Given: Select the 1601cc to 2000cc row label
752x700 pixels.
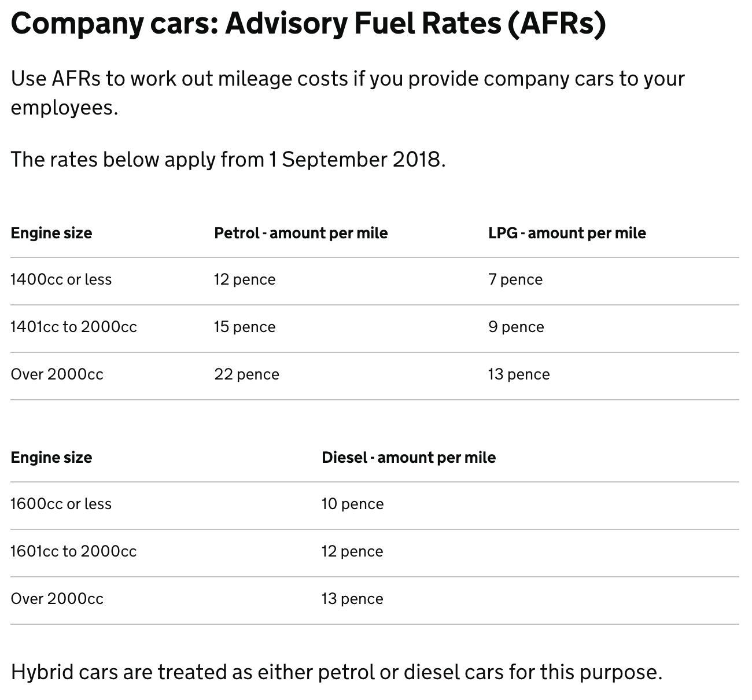Looking at the screenshot, I should pyautogui.click(x=73, y=551).
